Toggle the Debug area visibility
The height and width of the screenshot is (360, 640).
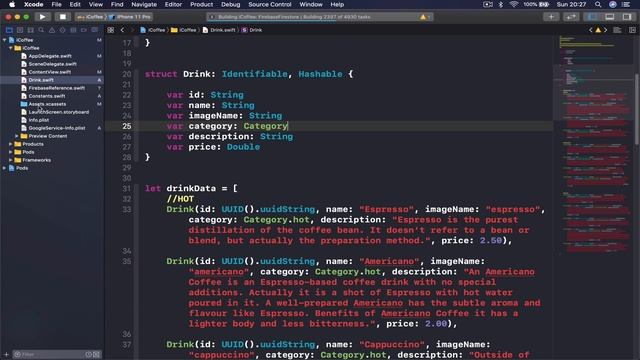click(609, 17)
